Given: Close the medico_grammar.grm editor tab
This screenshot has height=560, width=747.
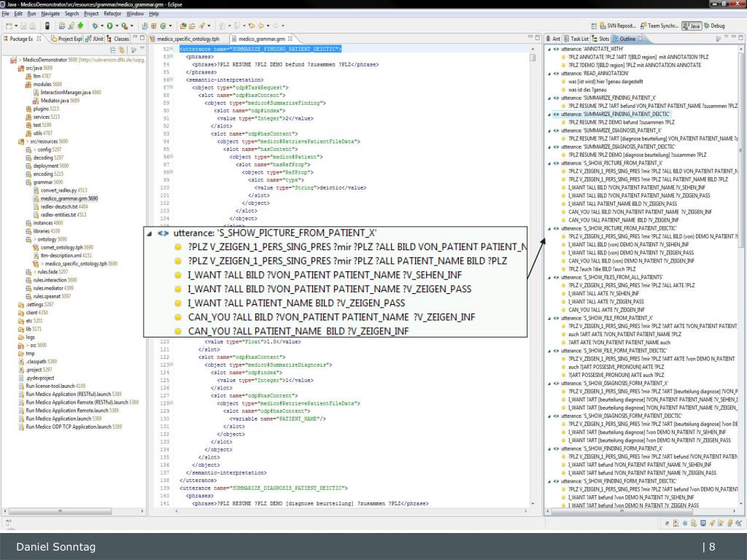Looking at the screenshot, I should [x=290, y=39].
